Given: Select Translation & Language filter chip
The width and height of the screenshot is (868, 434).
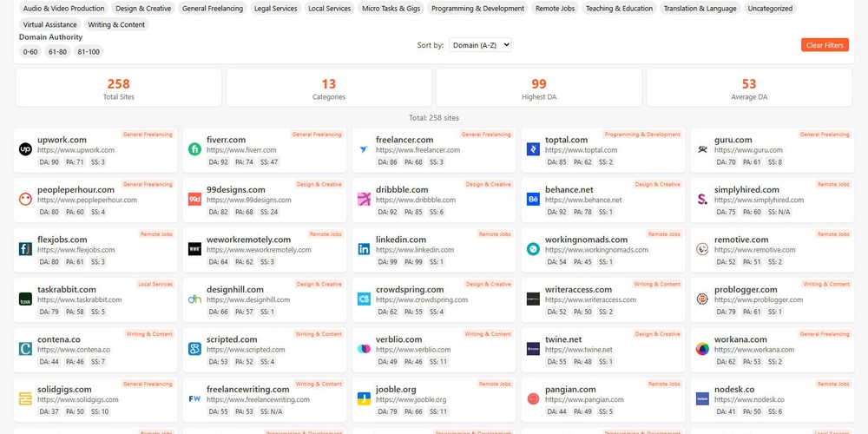Looking at the screenshot, I should tap(700, 9).
